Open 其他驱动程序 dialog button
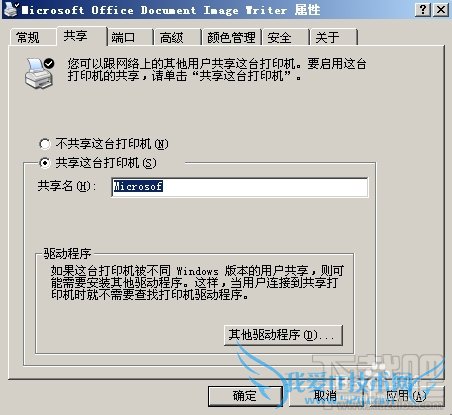 283,335
